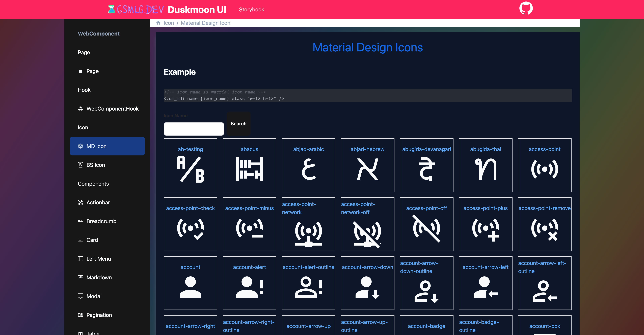Screen dimensions: 644x335
Task: Select the abugida-thai icon card
Action: coord(485,165)
